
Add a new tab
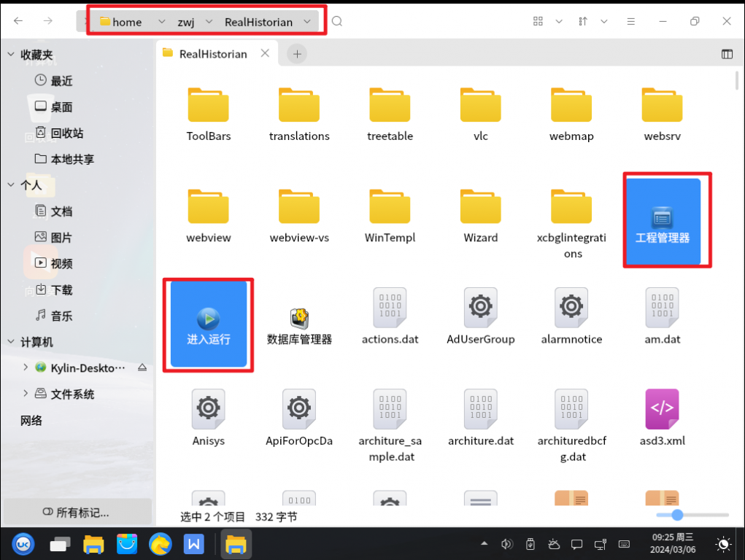[297, 54]
